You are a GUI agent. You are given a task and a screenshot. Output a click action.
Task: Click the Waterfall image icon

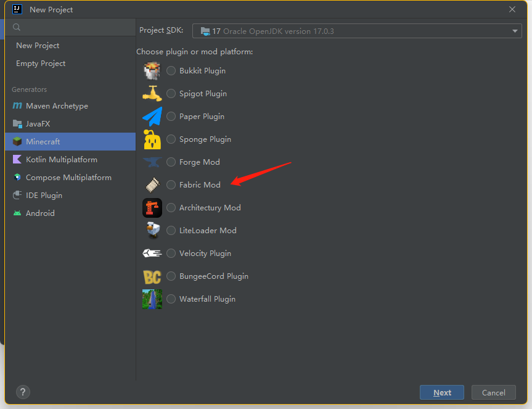pyautogui.click(x=152, y=299)
